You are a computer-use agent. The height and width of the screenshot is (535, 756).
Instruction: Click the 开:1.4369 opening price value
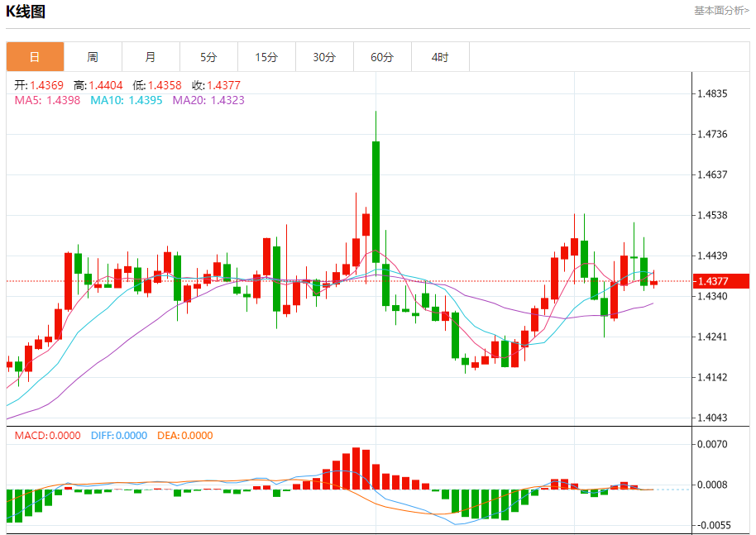39,85
